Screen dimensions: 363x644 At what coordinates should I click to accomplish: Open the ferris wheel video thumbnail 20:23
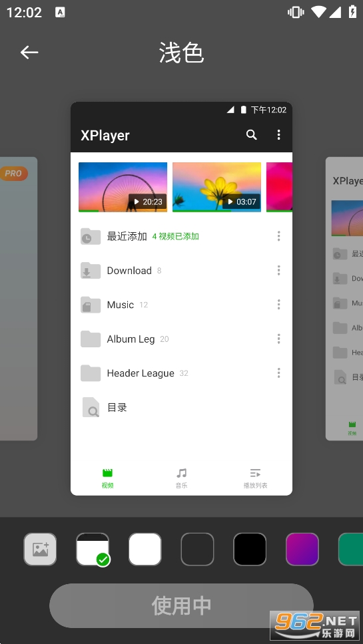click(x=123, y=188)
